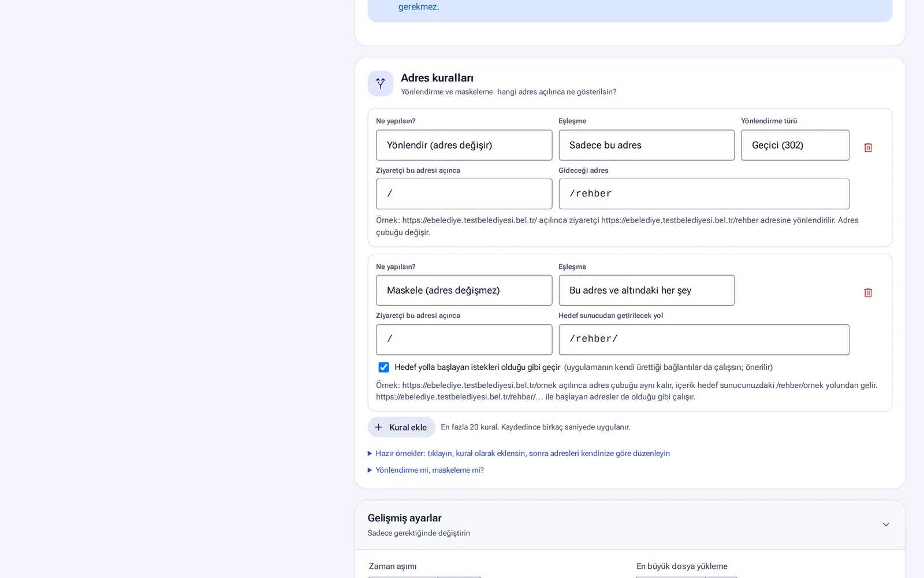Click the 'Adres kuralları' heading text
924x578 pixels.
[x=437, y=78]
